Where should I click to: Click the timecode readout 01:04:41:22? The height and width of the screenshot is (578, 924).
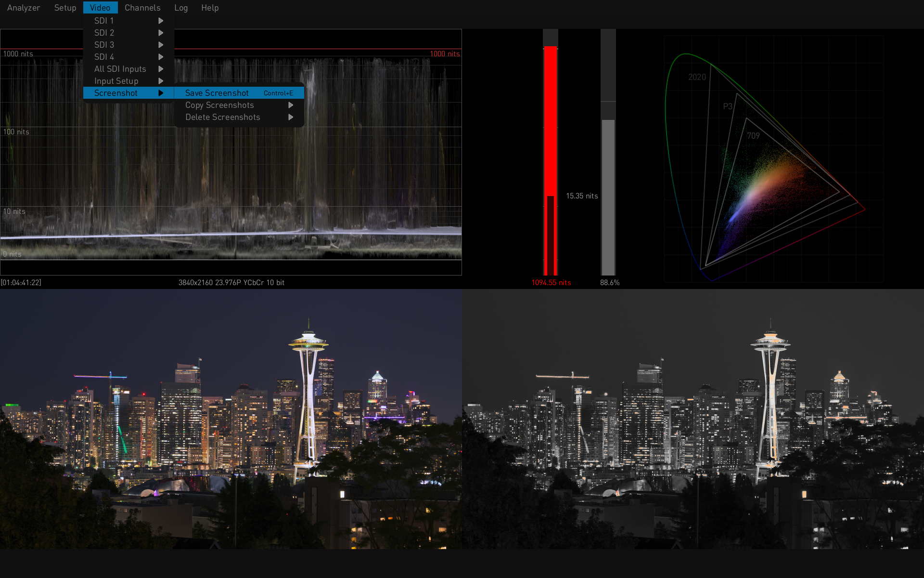click(21, 283)
